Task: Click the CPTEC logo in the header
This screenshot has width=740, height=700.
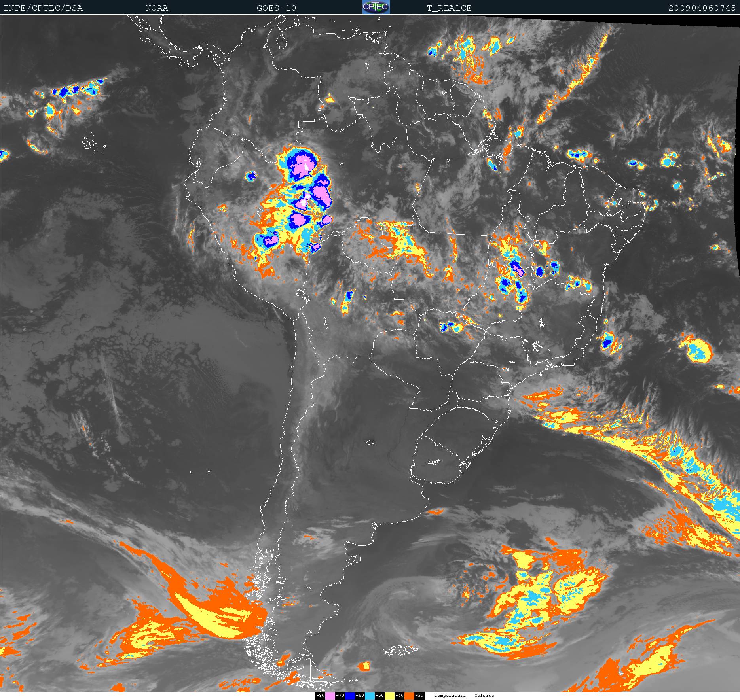Action: point(376,7)
